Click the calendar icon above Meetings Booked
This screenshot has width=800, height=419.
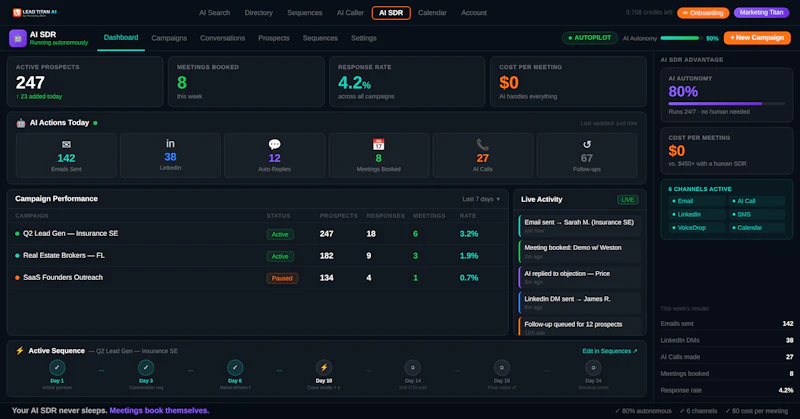click(379, 144)
